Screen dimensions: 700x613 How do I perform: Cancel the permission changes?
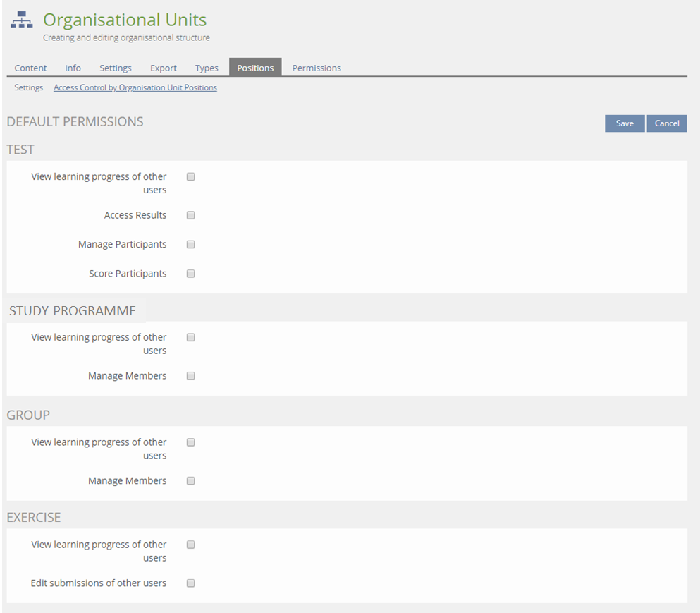tap(666, 123)
